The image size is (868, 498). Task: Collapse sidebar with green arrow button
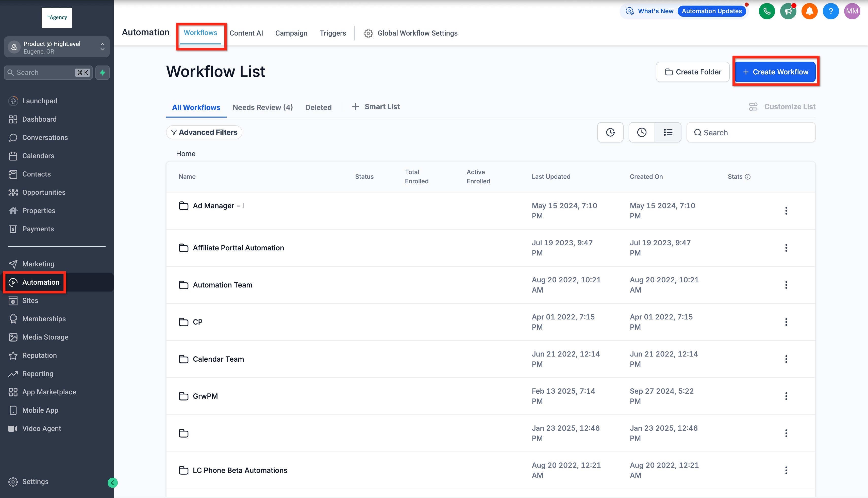112,483
